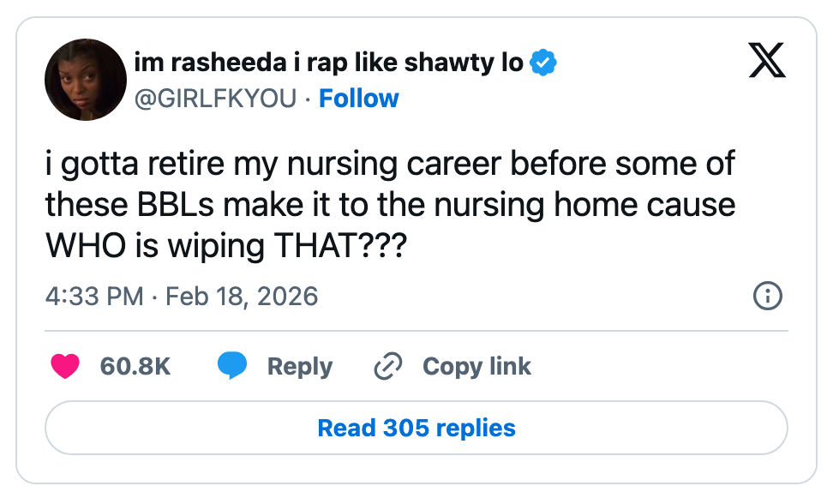The image size is (833, 504).
Task: Click the 60.8K likes count
Action: 135,367
